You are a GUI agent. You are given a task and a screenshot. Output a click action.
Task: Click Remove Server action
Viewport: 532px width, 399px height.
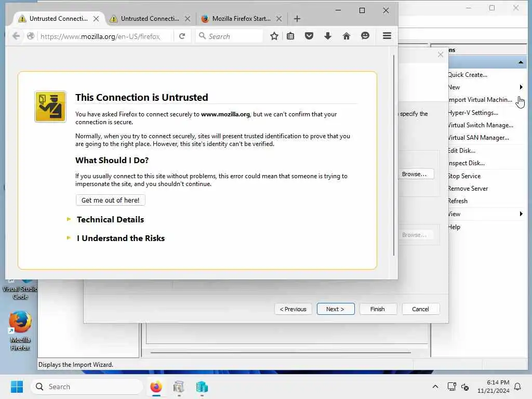pyautogui.click(x=468, y=189)
